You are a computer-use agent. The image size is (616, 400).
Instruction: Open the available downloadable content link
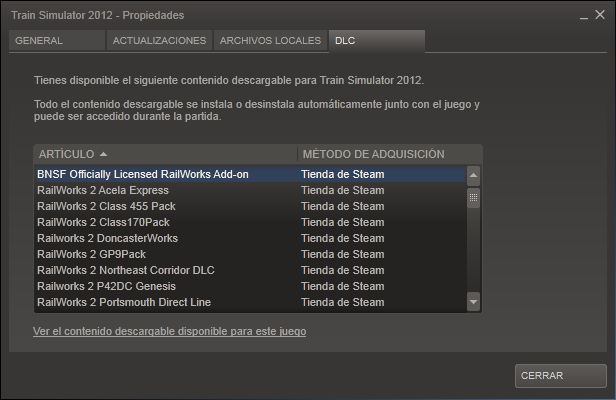point(169,331)
